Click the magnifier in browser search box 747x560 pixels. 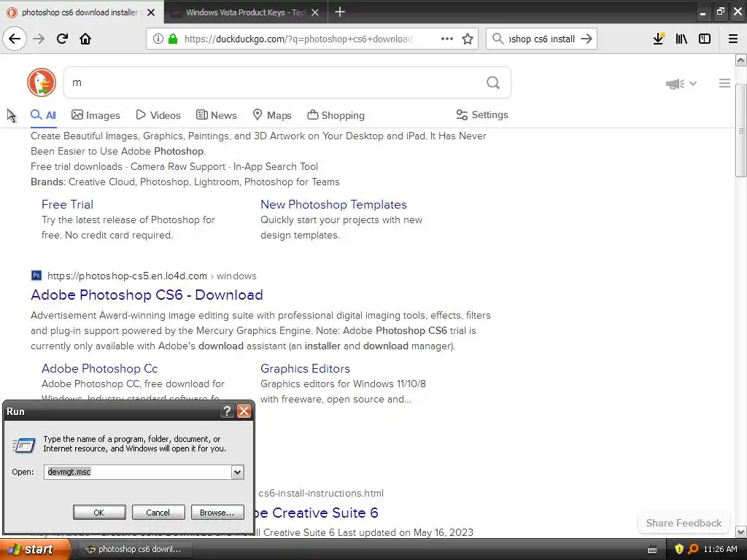498,39
